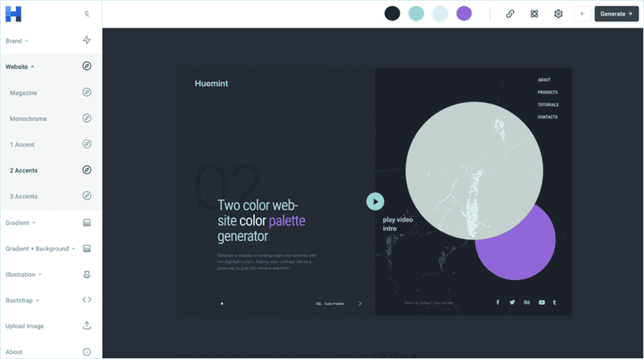
Task: Click the PRODUCTS link in preview
Action: click(547, 92)
